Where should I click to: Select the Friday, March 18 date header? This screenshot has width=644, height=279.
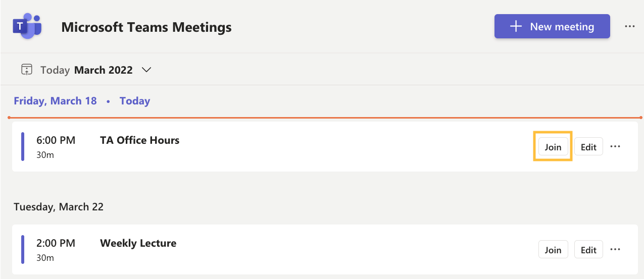[55, 101]
